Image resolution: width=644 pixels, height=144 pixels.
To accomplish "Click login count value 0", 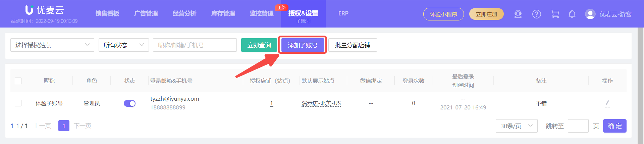I will 414,103.
